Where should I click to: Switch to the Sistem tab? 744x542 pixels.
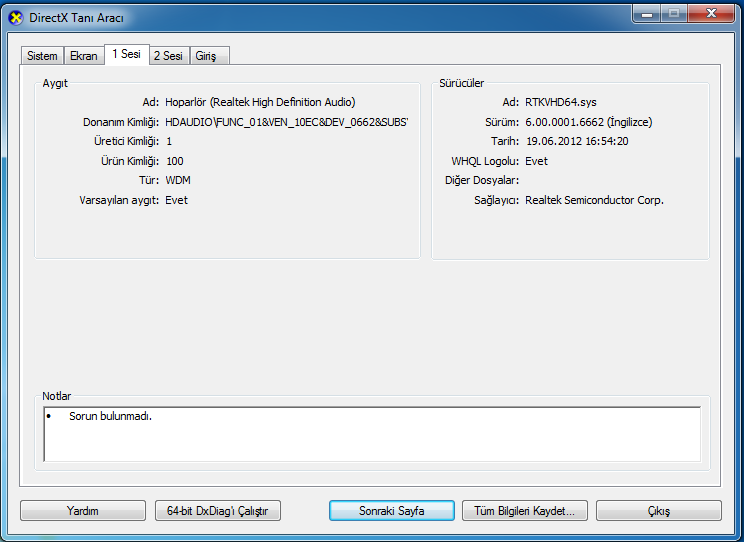click(x=42, y=56)
